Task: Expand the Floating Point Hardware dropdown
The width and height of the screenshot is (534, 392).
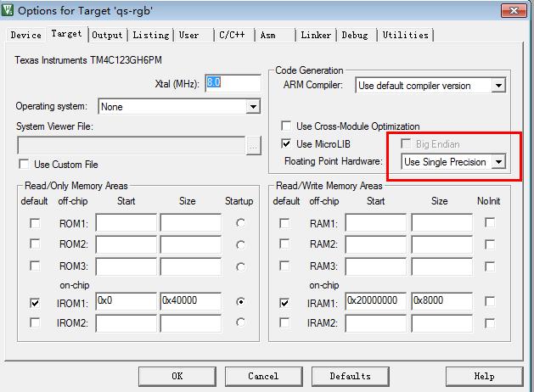Action: 498,161
